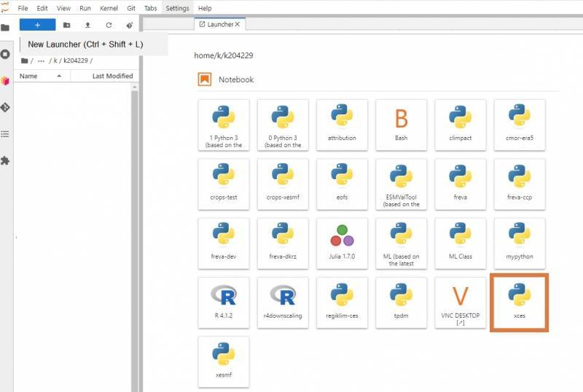Screen dimensions: 583x392
Task: Launch the ML Class notebook kernel
Action: [x=461, y=243]
